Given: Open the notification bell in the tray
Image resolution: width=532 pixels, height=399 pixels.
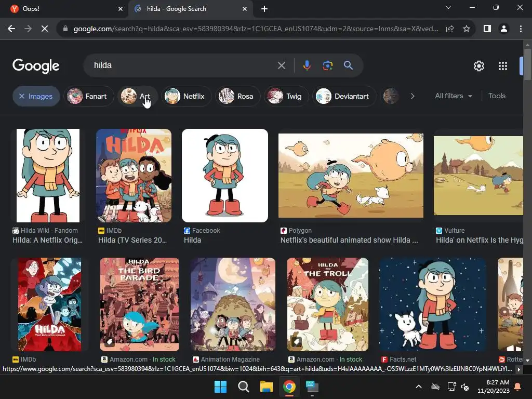Looking at the screenshot, I should pyautogui.click(x=518, y=387).
